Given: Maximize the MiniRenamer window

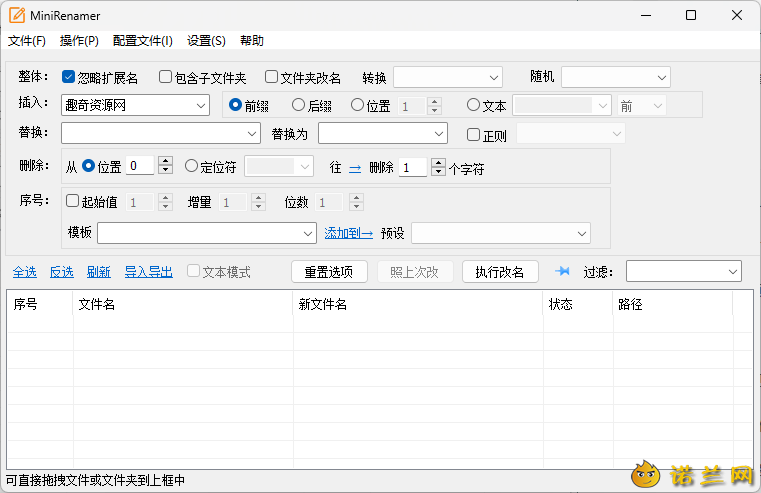Looking at the screenshot, I should (691, 15).
